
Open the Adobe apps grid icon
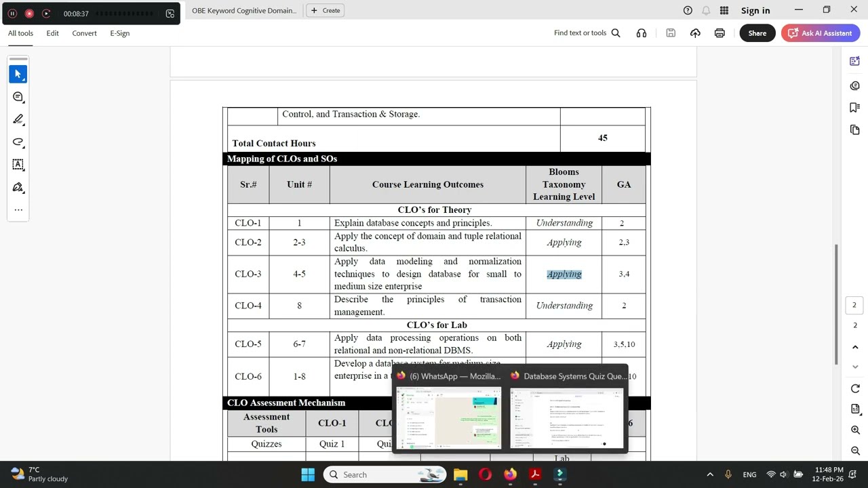(724, 10)
